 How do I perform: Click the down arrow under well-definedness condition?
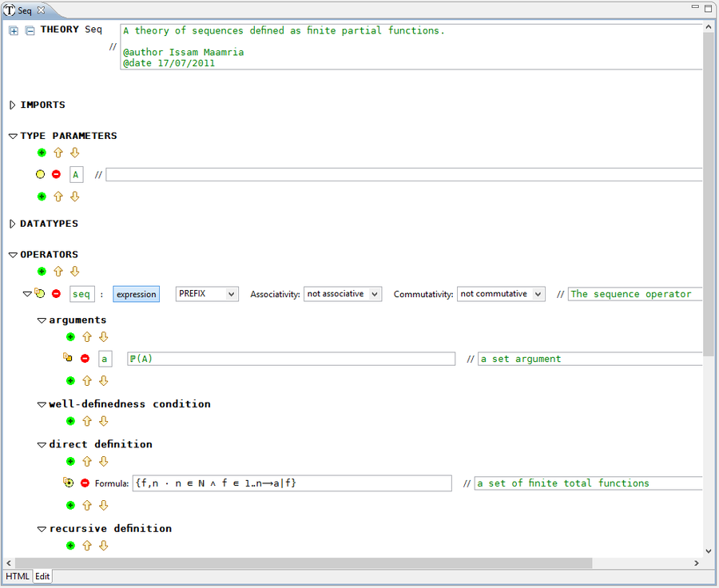point(104,421)
